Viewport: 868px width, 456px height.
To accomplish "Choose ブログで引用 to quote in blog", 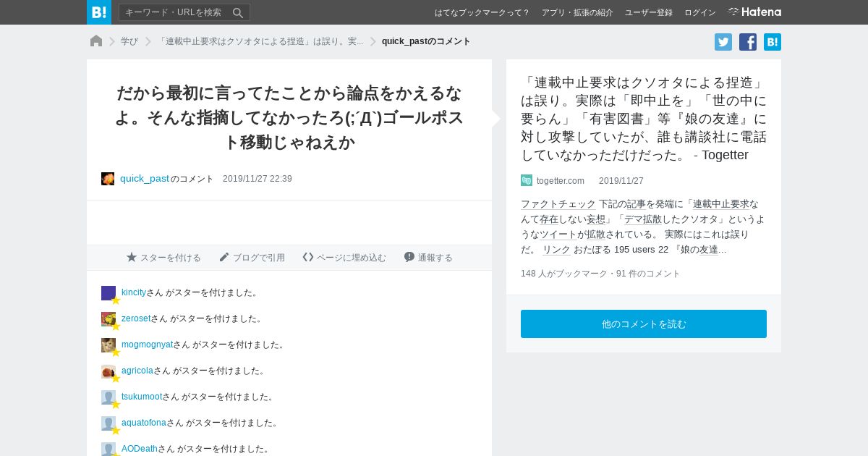I will pos(252,258).
